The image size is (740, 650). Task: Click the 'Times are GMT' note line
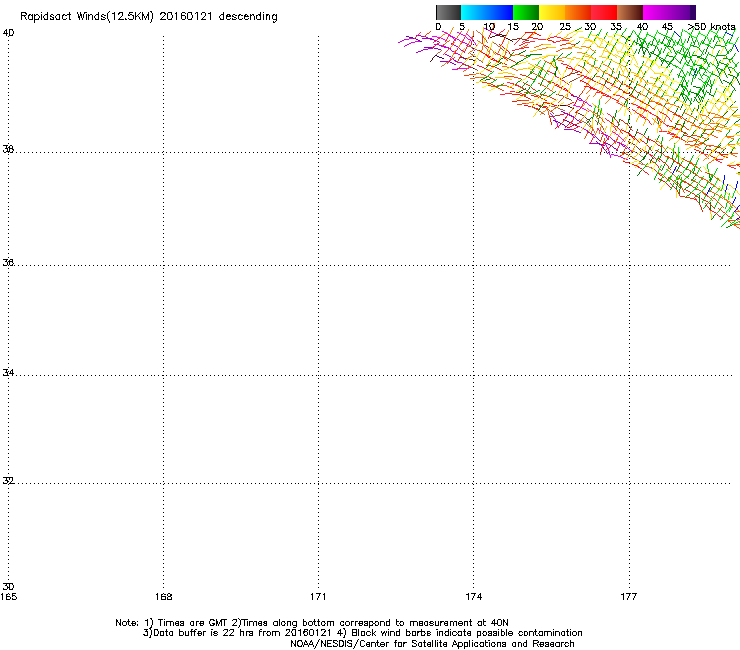pos(312,623)
